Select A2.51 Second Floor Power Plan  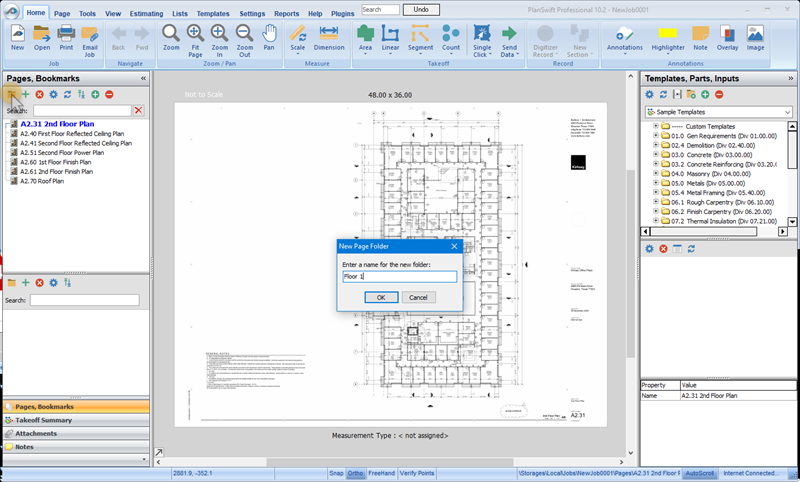[62, 153]
